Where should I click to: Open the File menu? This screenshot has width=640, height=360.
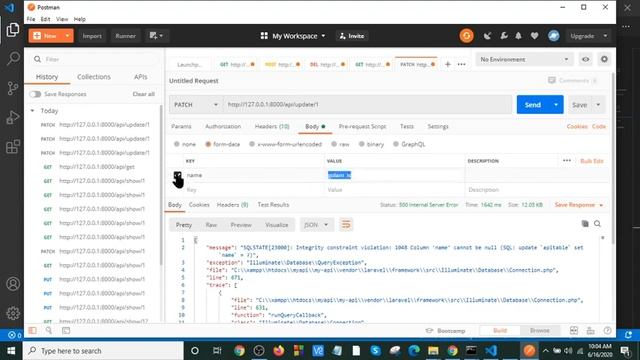pyautogui.click(x=31, y=19)
